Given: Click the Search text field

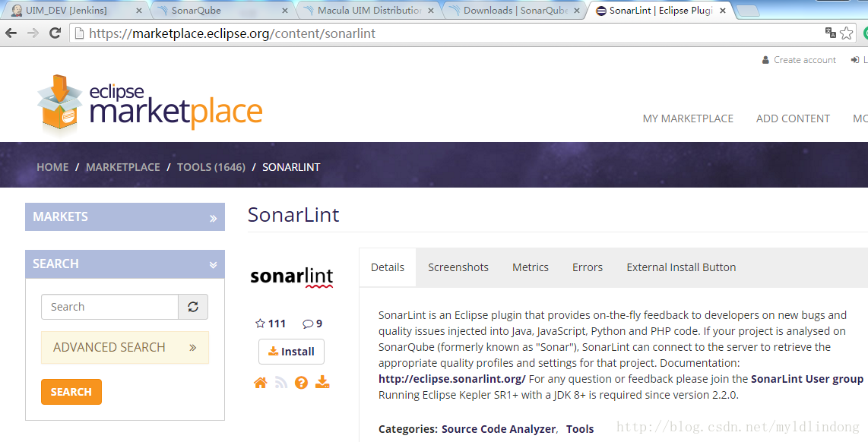Looking at the screenshot, I should pos(109,307).
